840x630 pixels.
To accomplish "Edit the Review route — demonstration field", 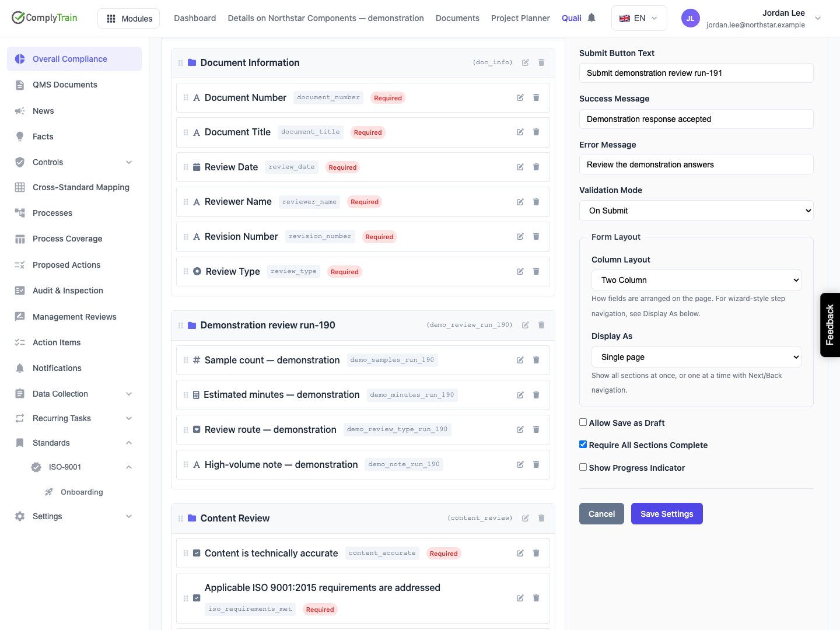I will (520, 429).
